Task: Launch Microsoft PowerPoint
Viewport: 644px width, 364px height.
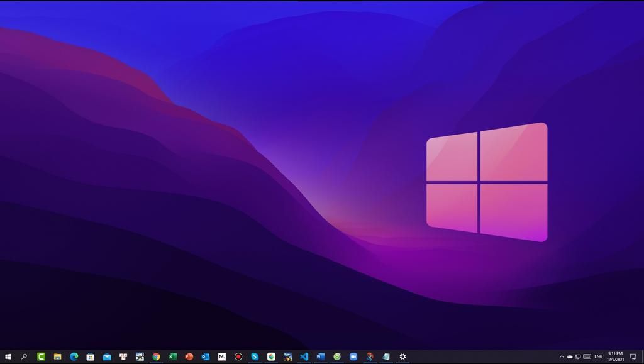Action: coord(189,356)
